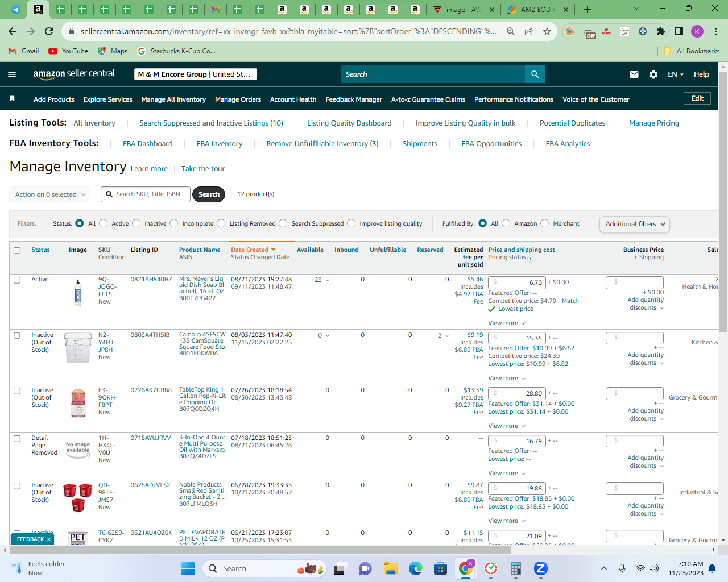Screen dimensions: 728x582
Task: Open Microsoft Store from the taskbar
Action: [x=440, y=568]
